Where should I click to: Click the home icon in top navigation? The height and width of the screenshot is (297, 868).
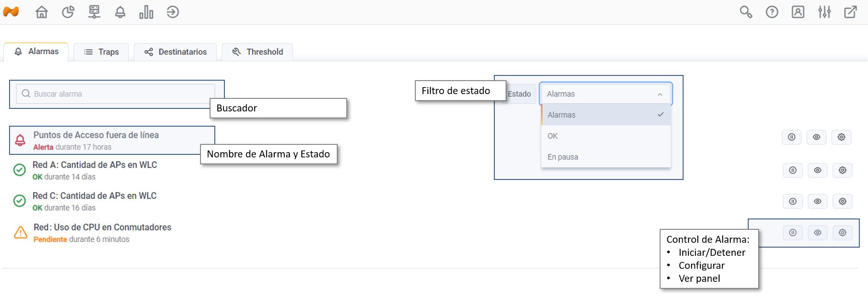point(42,12)
